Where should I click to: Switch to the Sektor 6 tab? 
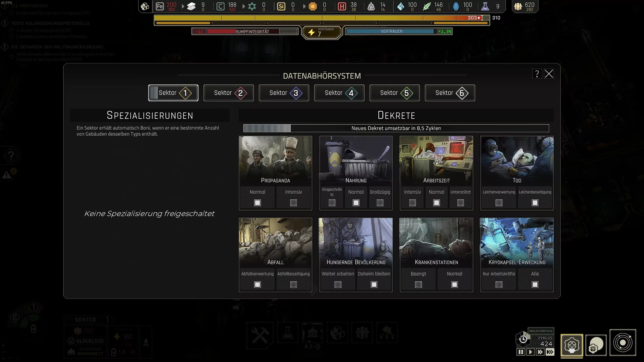coord(450,93)
